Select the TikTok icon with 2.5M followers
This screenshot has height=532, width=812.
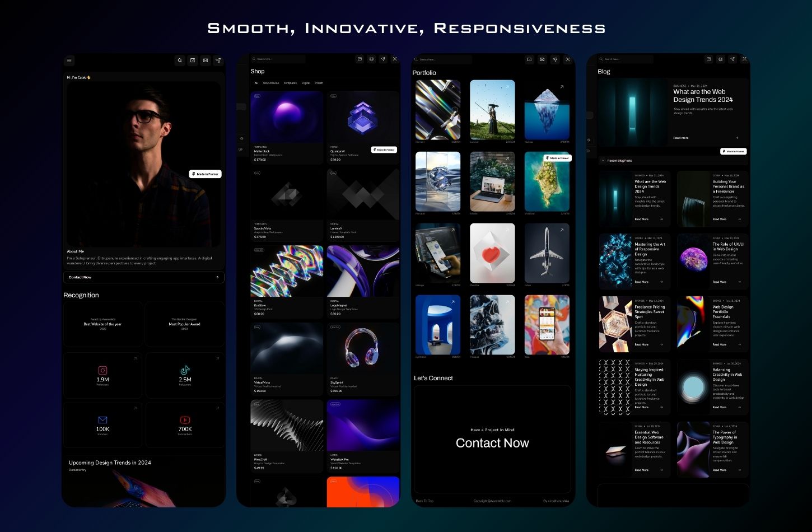pos(185,371)
